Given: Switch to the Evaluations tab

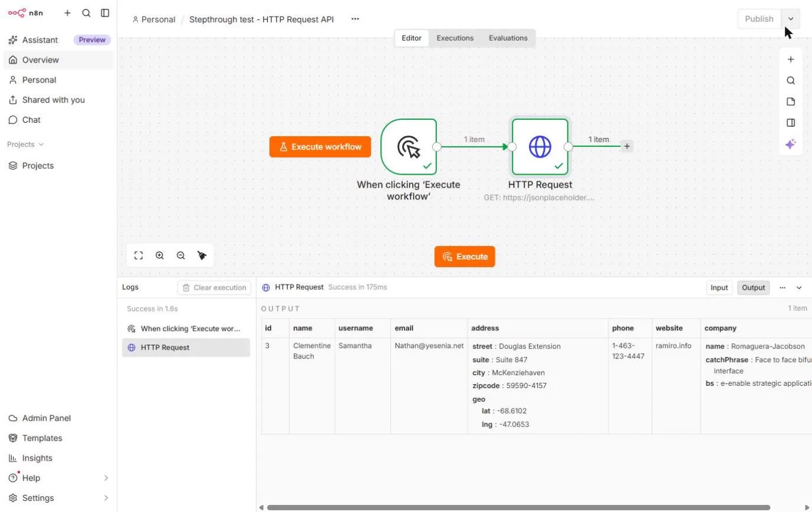Looking at the screenshot, I should [508, 38].
